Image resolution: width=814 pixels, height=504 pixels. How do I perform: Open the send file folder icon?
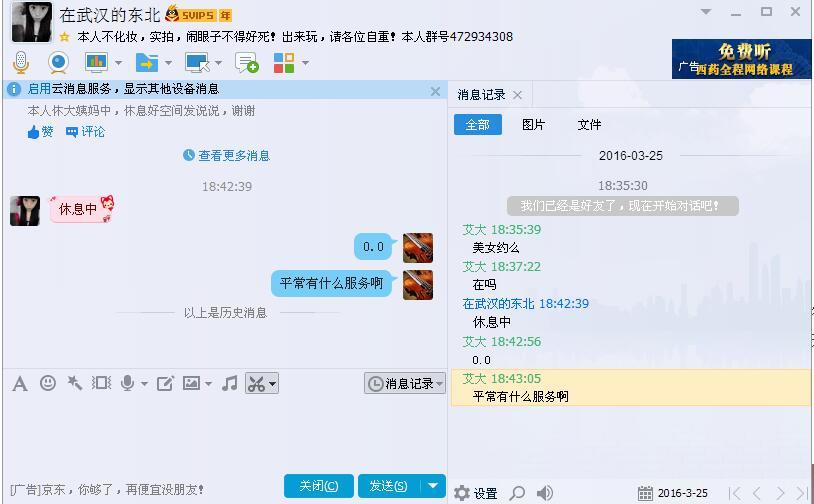click(147, 63)
